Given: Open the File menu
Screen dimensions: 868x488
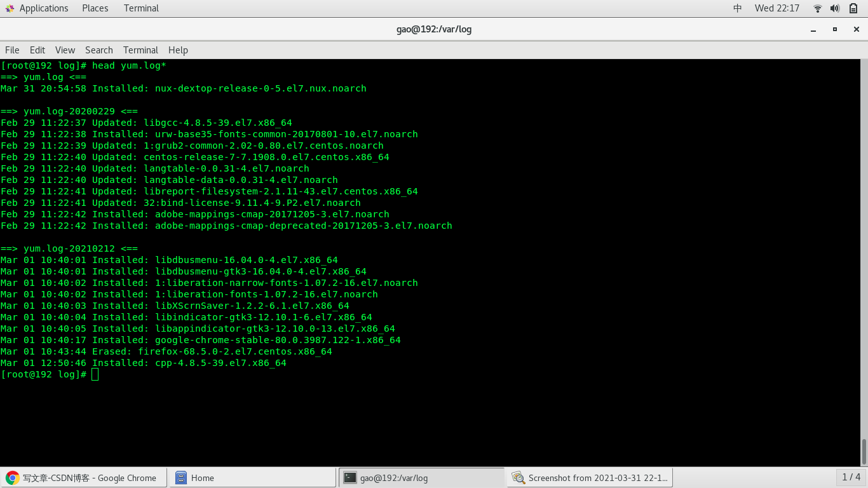Looking at the screenshot, I should [12, 50].
